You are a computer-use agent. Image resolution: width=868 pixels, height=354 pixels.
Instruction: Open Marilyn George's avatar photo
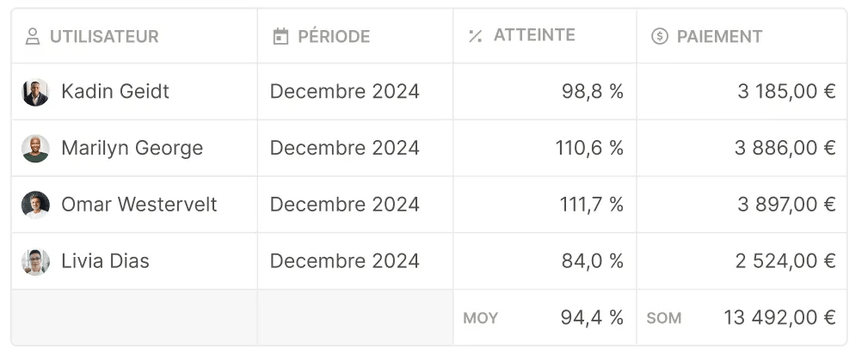click(35, 149)
